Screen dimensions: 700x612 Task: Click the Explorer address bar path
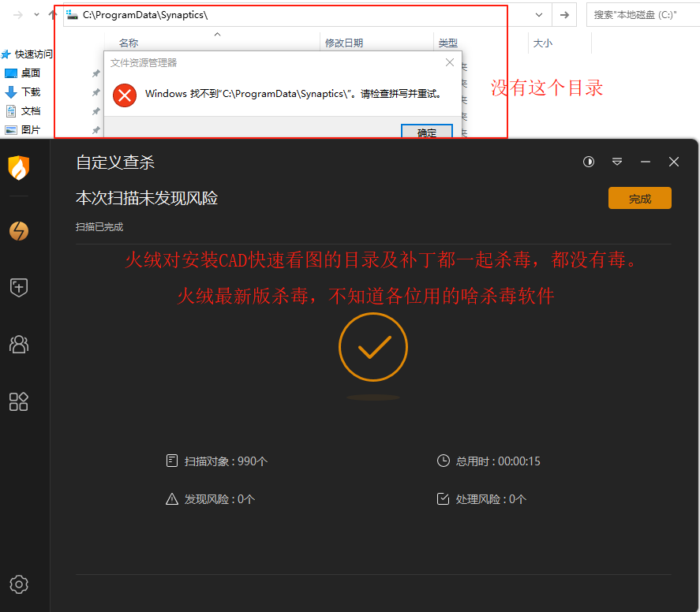coord(145,15)
